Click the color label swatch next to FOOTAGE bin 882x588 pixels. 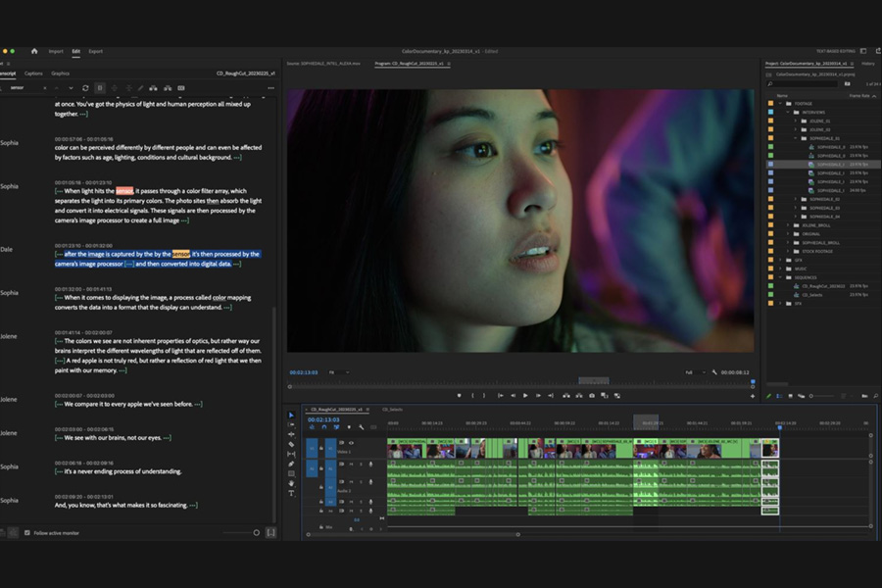coord(770,104)
